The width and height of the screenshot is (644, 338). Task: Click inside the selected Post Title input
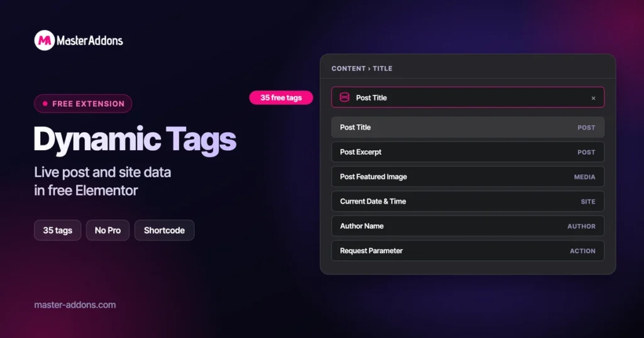(x=468, y=97)
